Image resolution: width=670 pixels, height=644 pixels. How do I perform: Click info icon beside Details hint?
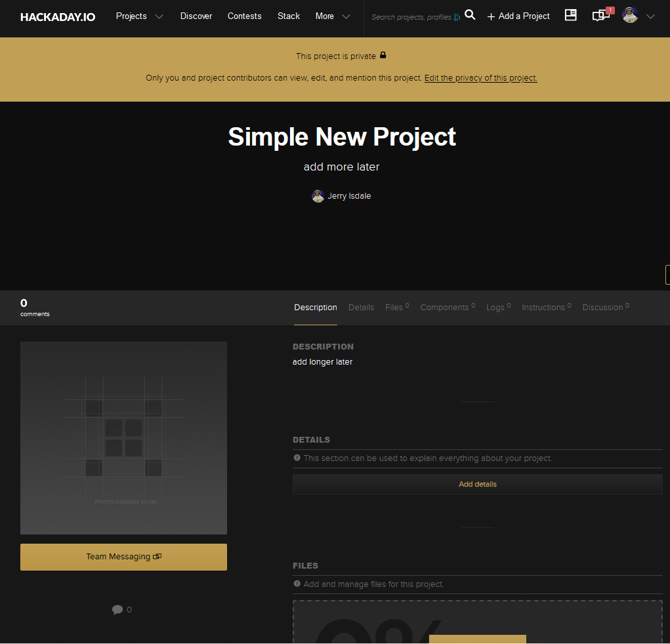(297, 458)
